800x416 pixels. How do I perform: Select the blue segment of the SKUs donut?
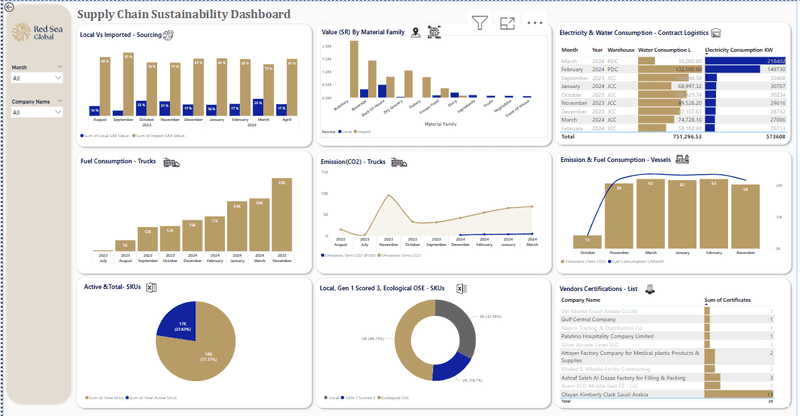(x=449, y=369)
